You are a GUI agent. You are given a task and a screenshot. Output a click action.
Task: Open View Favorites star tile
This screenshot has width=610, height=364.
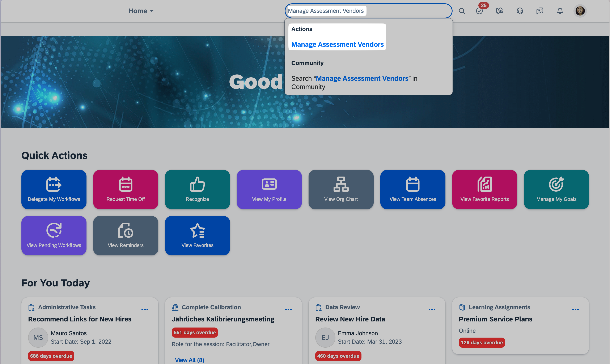[198, 235]
